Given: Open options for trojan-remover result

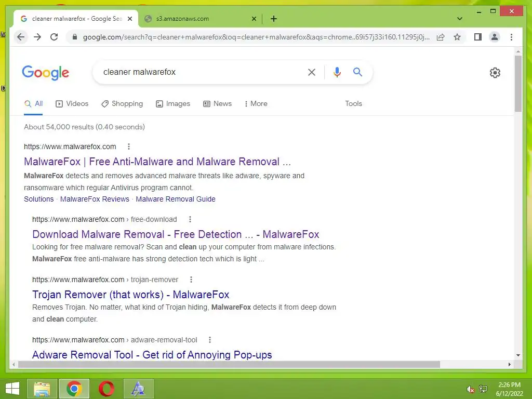Looking at the screenshot, I should (191, 280).
